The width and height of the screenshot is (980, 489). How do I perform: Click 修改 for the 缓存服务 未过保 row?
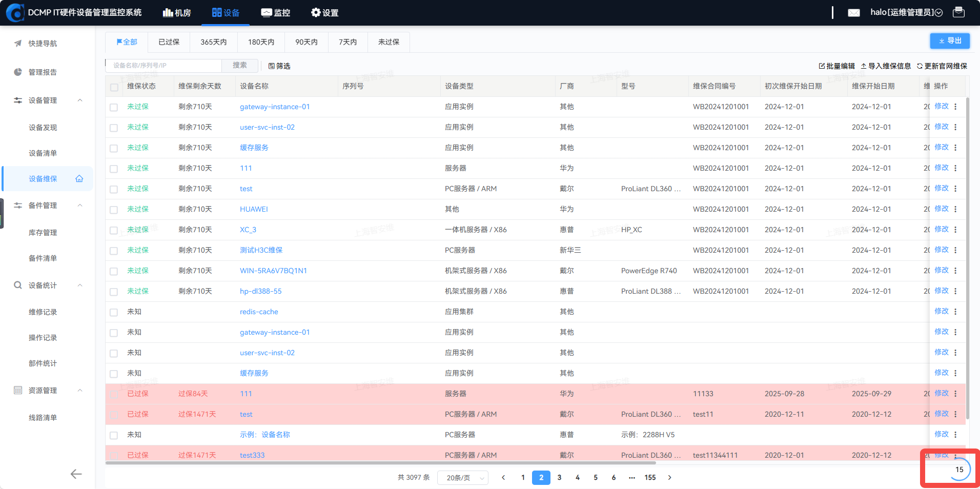pyautogui.click(x=942, y=147)
